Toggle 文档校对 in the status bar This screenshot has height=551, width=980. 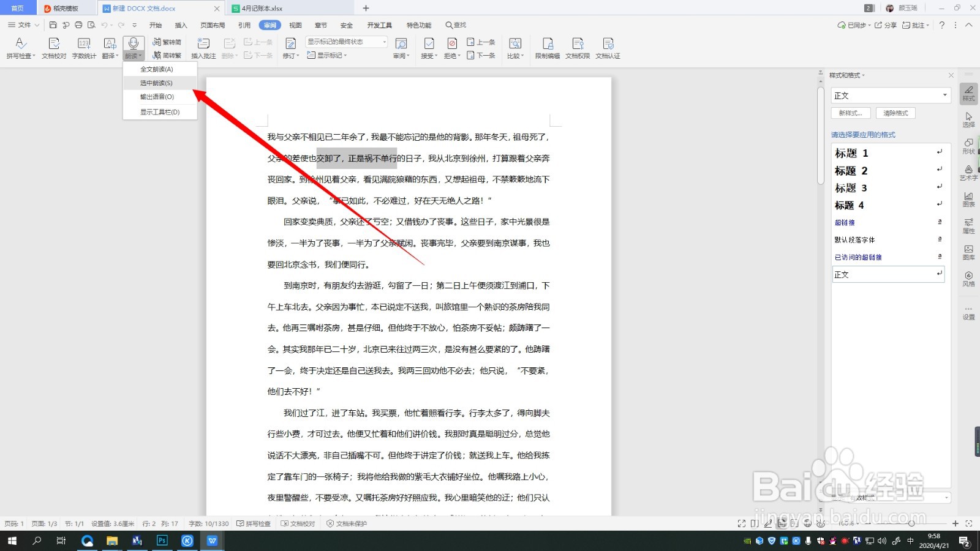298,523
